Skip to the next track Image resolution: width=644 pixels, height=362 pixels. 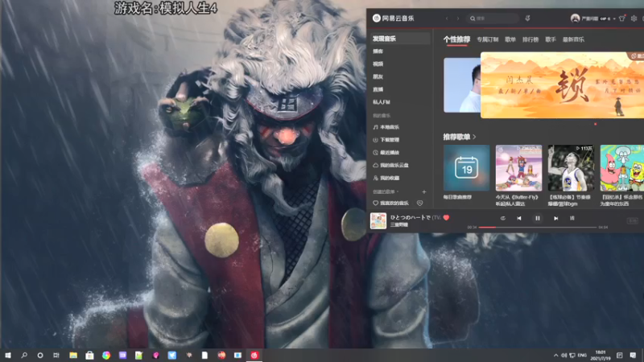click(x=555, y=218)
